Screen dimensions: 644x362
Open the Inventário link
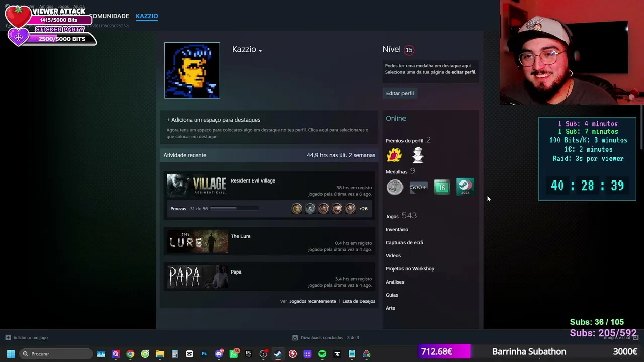click(397, 230)
